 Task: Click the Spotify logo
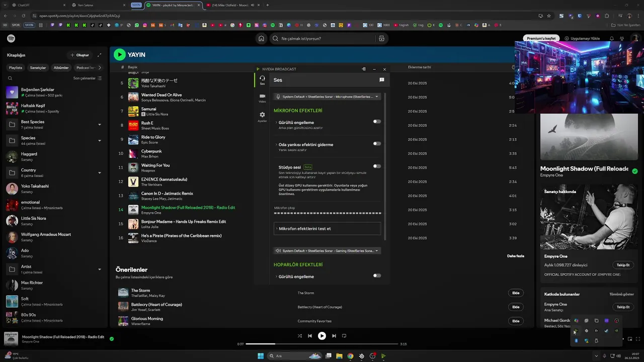(x=11, y=38)
